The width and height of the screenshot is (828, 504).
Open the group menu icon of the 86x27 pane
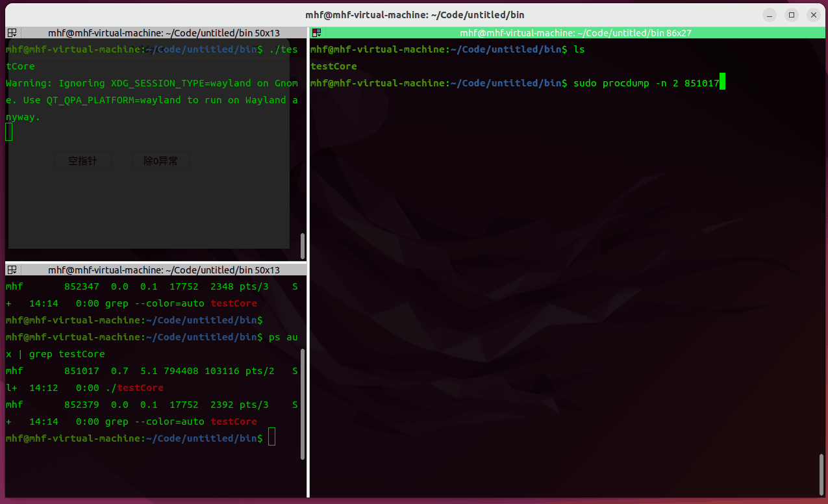(316, 32)
